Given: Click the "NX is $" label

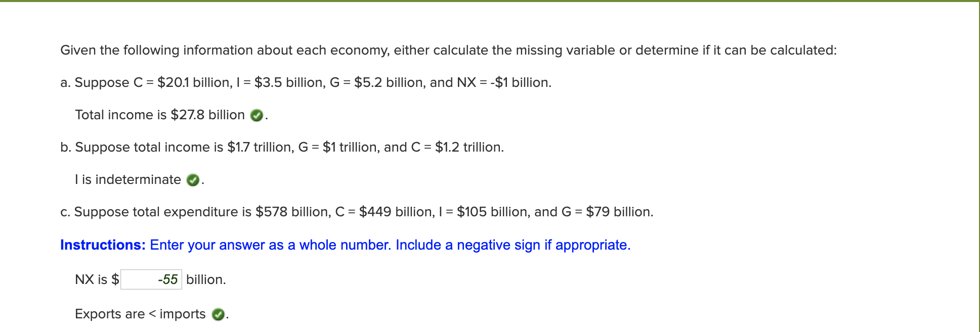Looking at the screenshot, I should click(97, 279).
